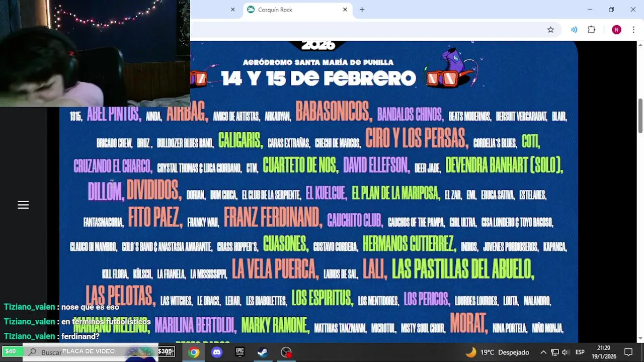
Task: Click the LAS PELOTAS artist name
Action: [x=120, y=296]
